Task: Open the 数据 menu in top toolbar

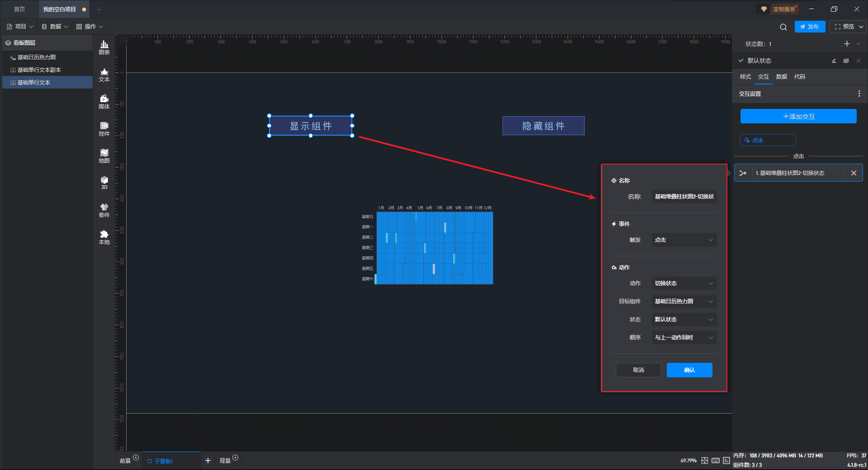Action: pos(55,27)
